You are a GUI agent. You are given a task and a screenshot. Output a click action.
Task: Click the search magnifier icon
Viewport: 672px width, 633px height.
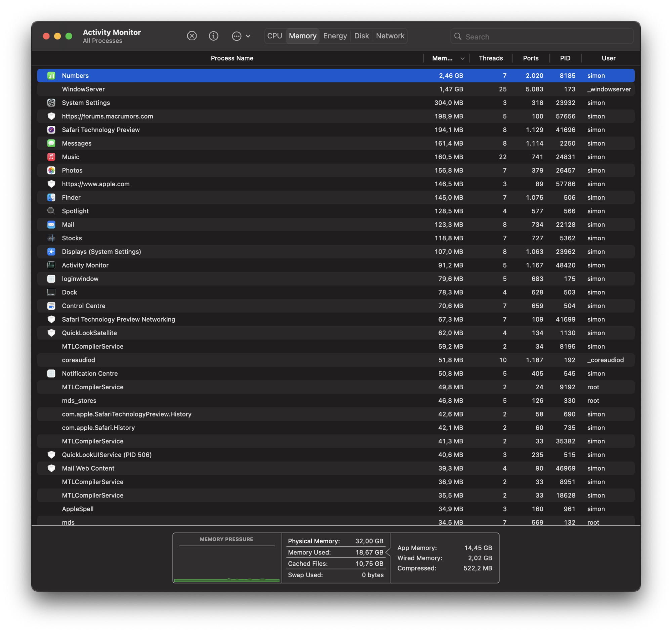coord(458,36)
